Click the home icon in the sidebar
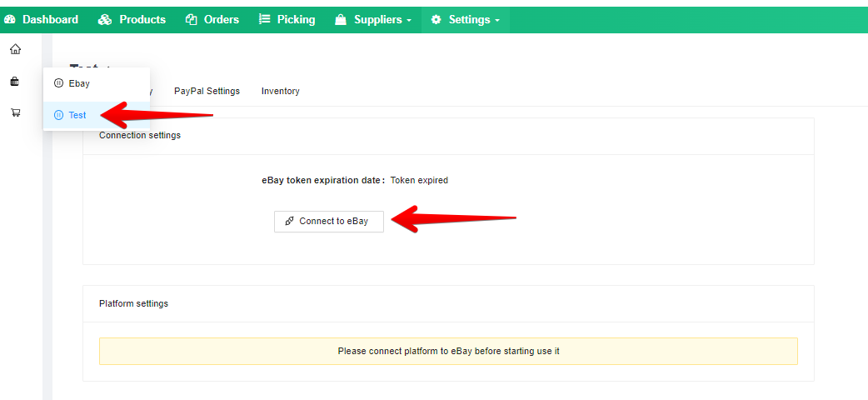868x400 pixels. pyautogui.click(x=16, y=49)
